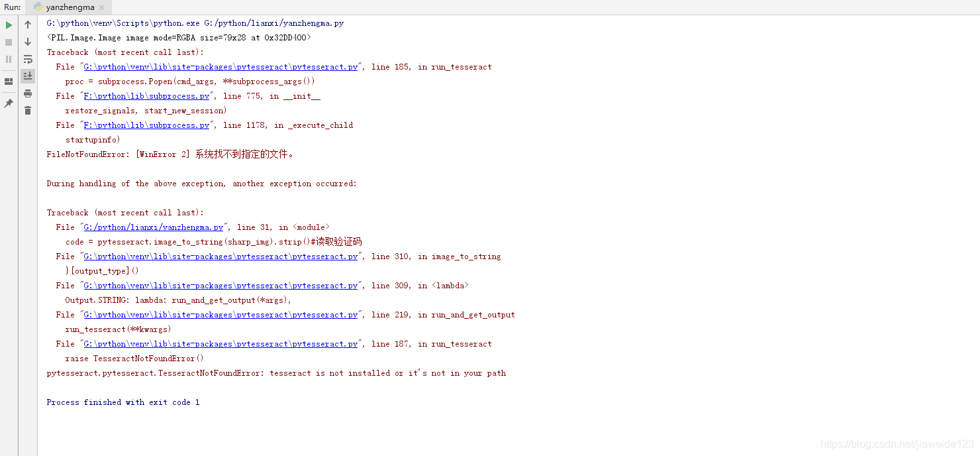Image resolution: width=980 pixels, height=456 pixels.
Task: Select the yanzhengma run tab
Action: coord(70,7)
